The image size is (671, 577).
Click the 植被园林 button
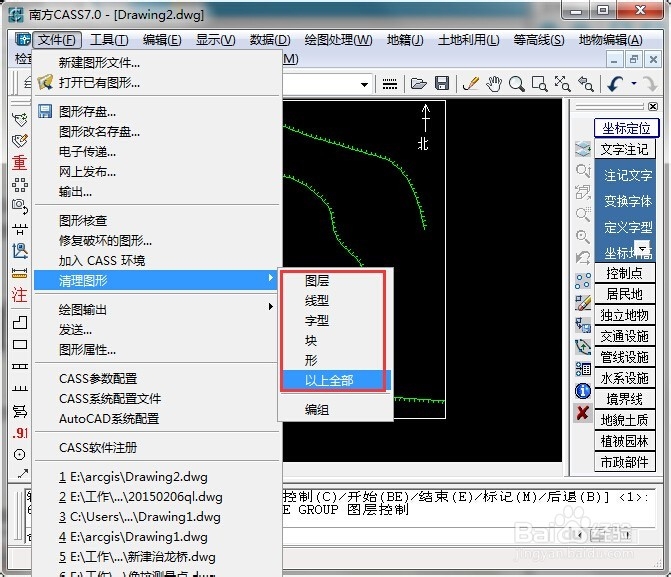click(625, 441)
